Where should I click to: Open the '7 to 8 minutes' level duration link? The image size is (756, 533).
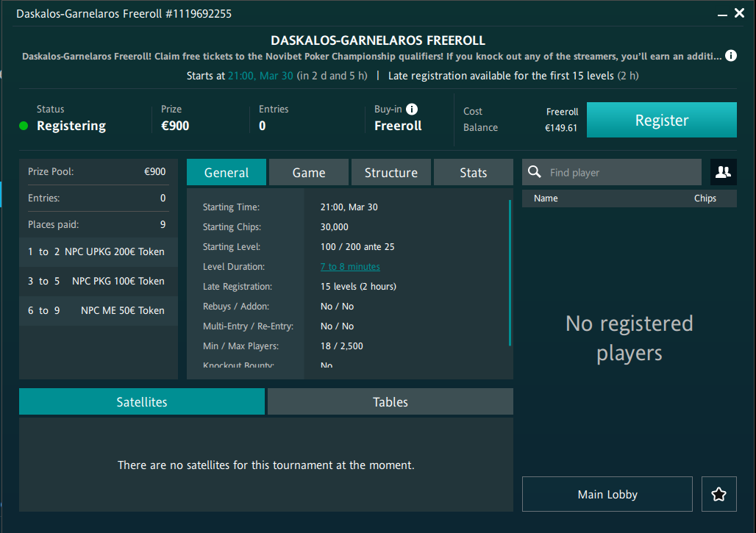[x=350, y=267]
